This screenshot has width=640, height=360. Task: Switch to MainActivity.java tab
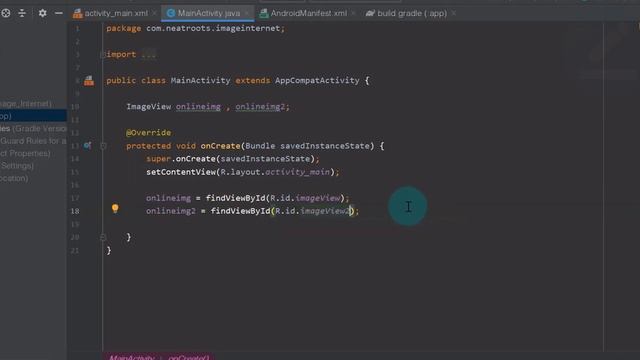tap(209, 13)
